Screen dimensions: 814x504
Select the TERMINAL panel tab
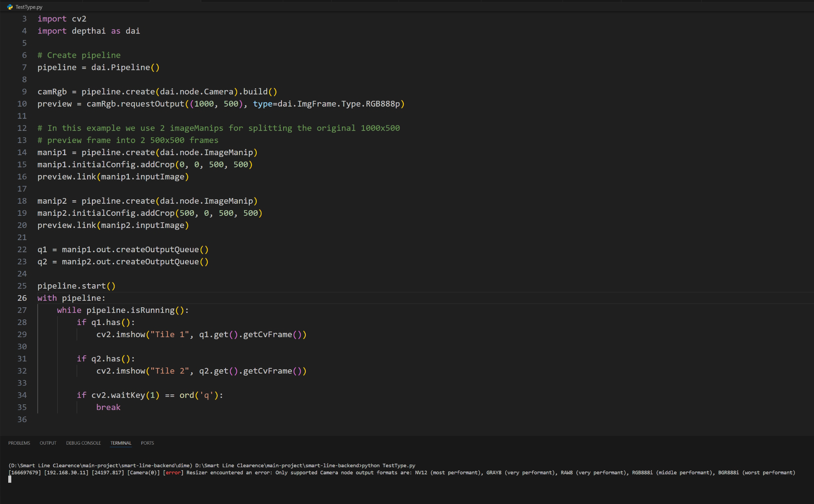click(121, 443)
